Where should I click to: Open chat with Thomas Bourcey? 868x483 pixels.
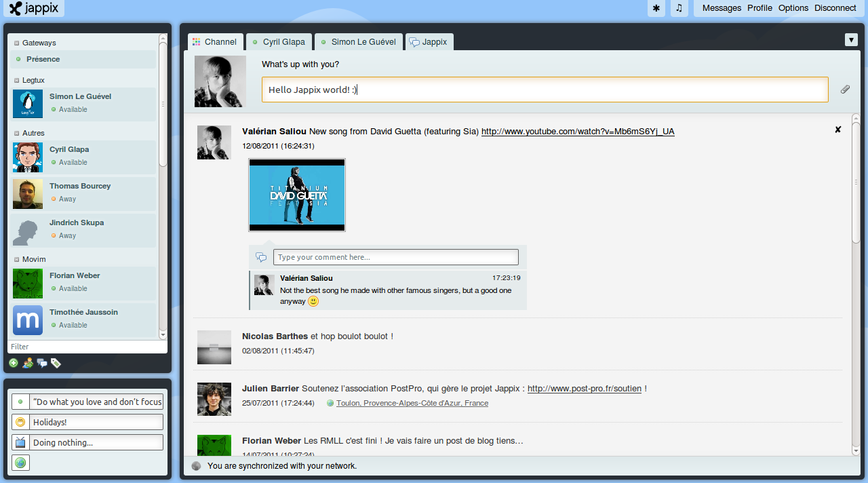(83, 193)
